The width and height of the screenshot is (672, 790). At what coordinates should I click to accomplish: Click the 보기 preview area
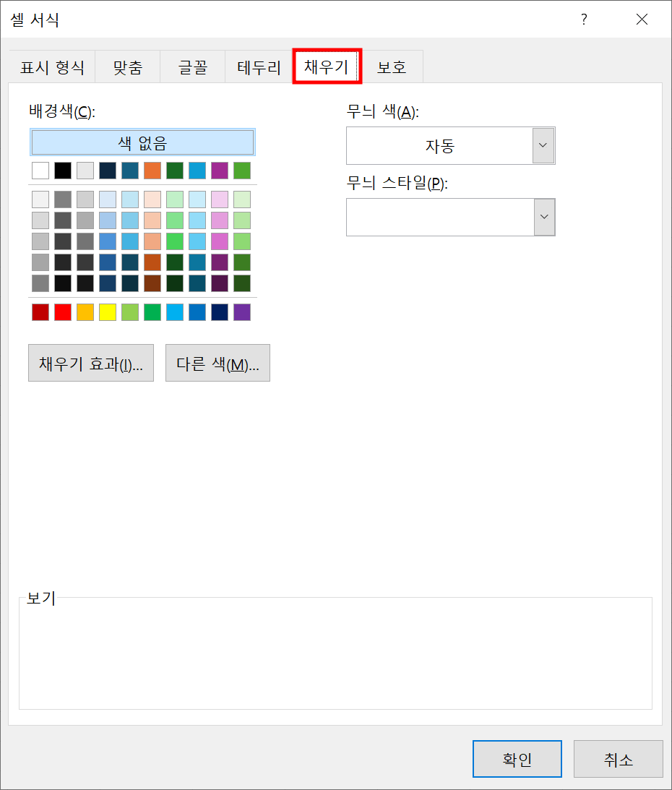coord(335,653)
